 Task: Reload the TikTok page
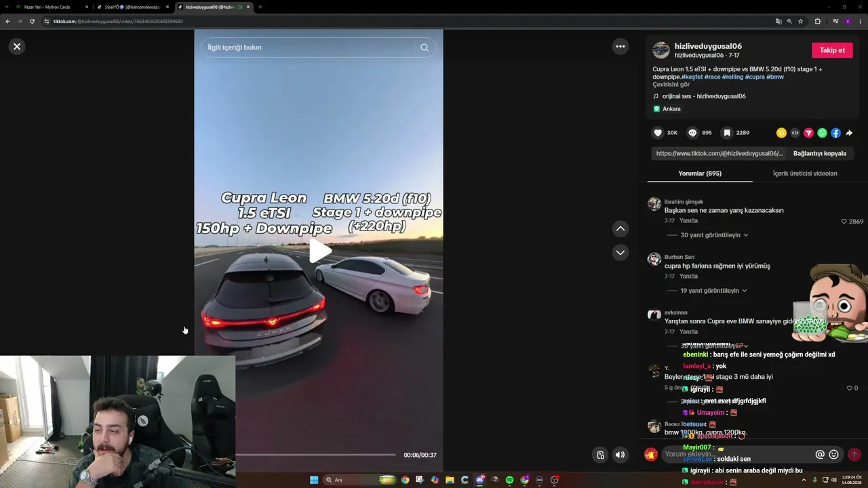point(32,21)
